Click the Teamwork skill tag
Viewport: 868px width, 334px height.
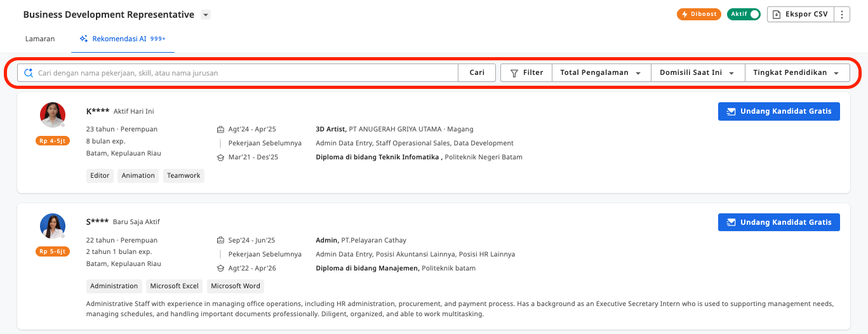[184, 176]
